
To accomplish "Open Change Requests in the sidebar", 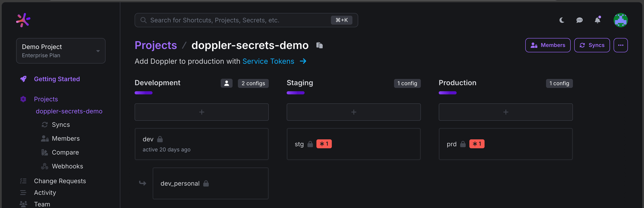I will click(x=60, y=181).
